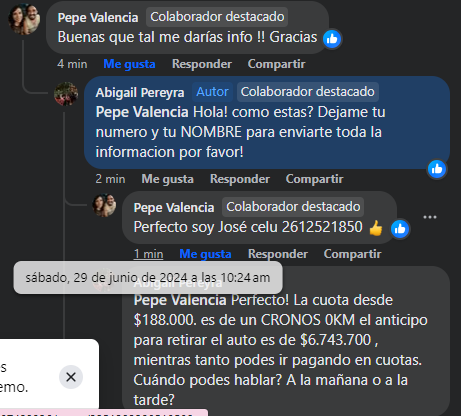Image resolution: width=461 pixels, height=416 pixels.
Task: Toggle Me gusta under the 4 min comment
Action: (129, 64)
